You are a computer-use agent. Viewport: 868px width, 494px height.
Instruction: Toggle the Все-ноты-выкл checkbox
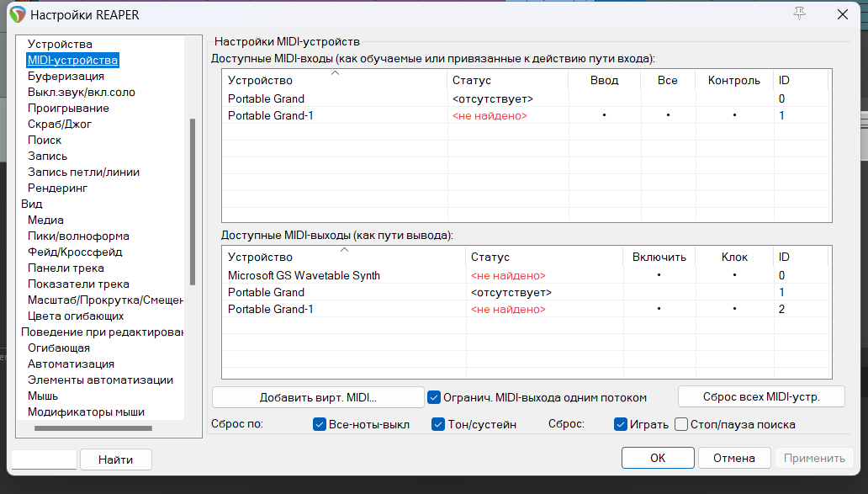(x=320, y=424)
